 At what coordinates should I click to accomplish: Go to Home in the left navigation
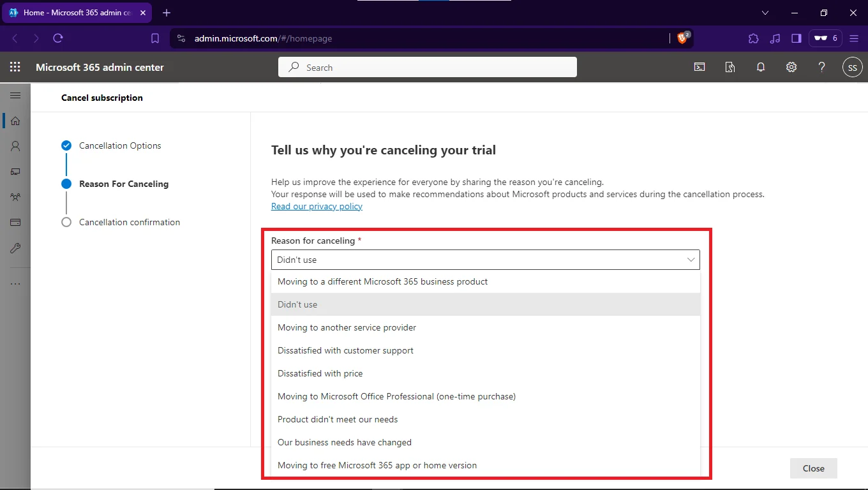pyautogui.click(x=15, y=121)
